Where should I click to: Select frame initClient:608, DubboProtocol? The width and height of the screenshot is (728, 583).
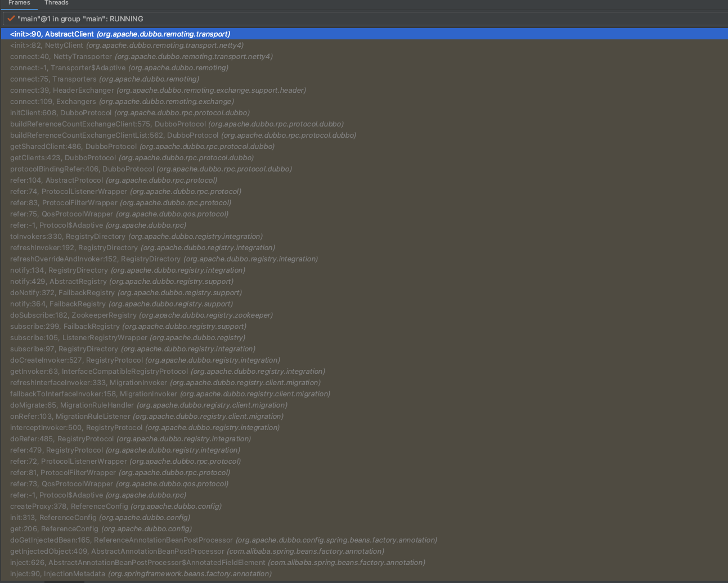364,112
